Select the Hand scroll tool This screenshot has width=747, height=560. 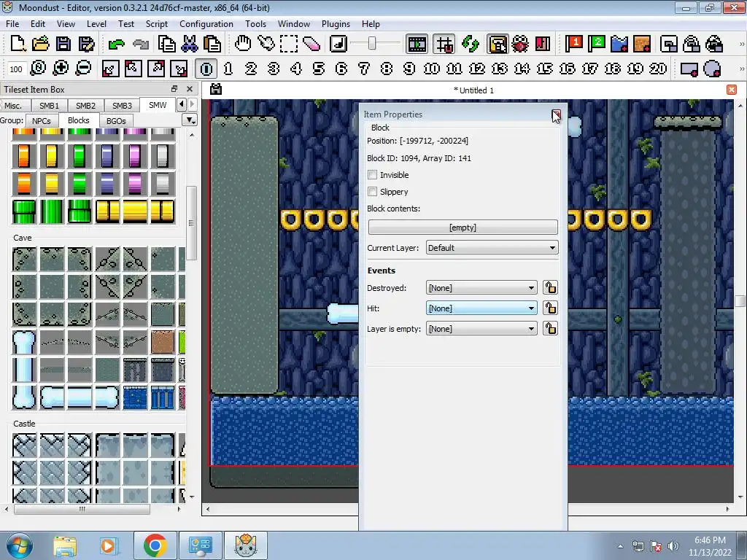click(x=243, y=44)
